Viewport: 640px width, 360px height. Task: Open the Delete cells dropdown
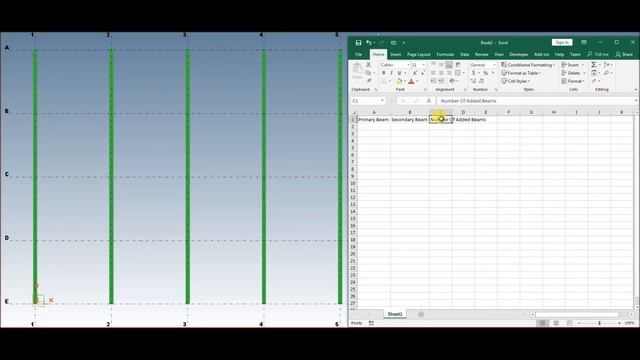573,73
